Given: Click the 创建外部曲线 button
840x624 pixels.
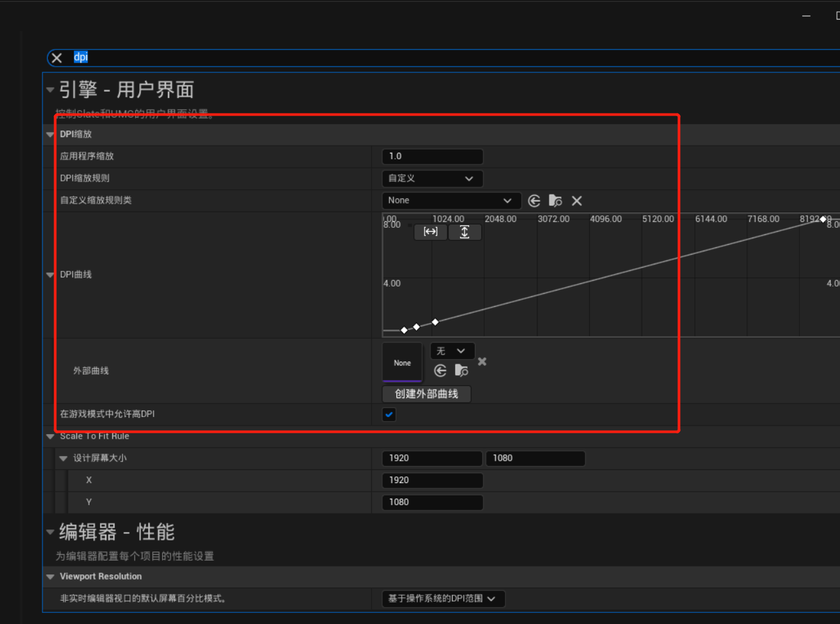Looking at the screenshot, I should (427, 394).
